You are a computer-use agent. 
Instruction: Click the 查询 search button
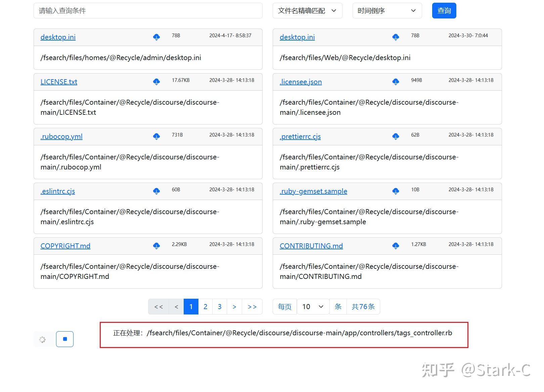click(444, 10)
